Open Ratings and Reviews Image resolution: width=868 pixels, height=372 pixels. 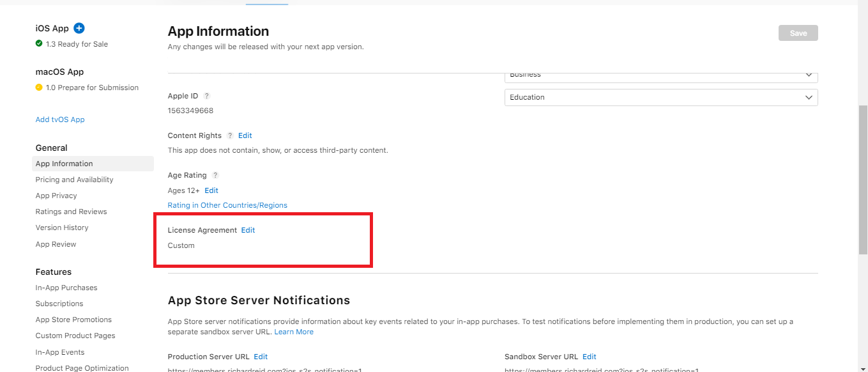tap(71, 212)
